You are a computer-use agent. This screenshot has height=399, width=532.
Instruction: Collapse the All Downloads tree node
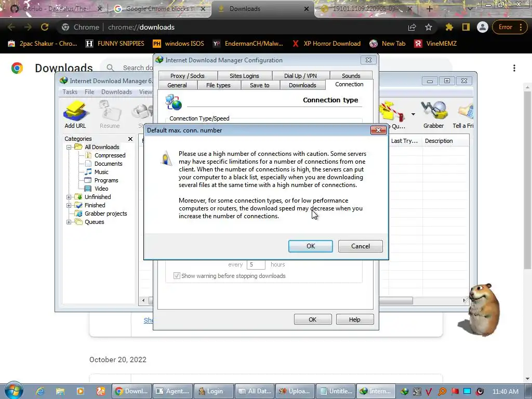pos(69,147)
